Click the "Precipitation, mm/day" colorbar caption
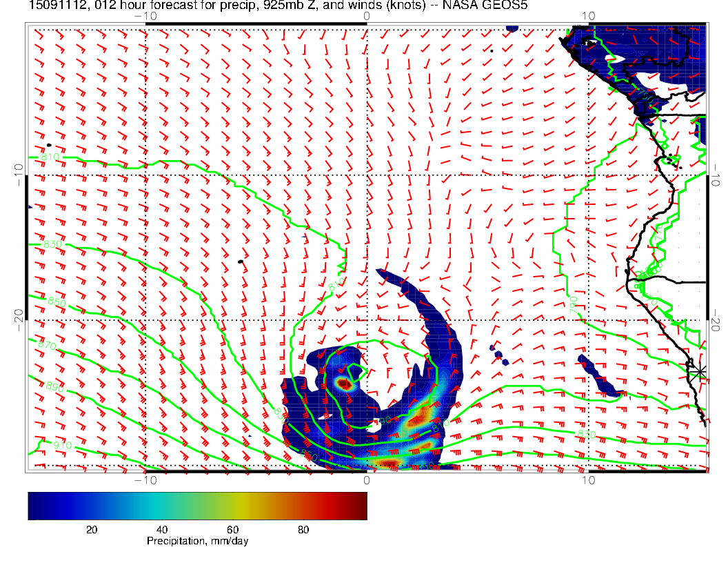This screenshot has height=563, width=728. pos(197,542)
